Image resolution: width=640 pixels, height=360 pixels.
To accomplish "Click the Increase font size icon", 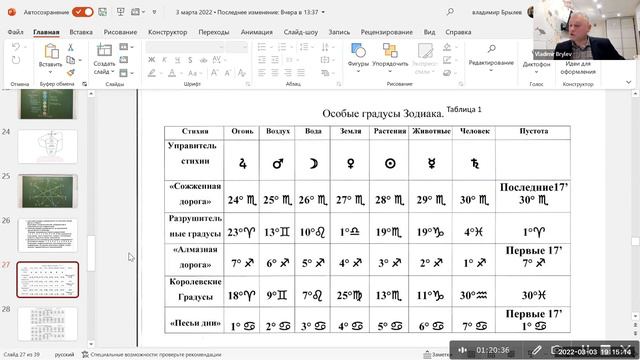I will 214,73.
